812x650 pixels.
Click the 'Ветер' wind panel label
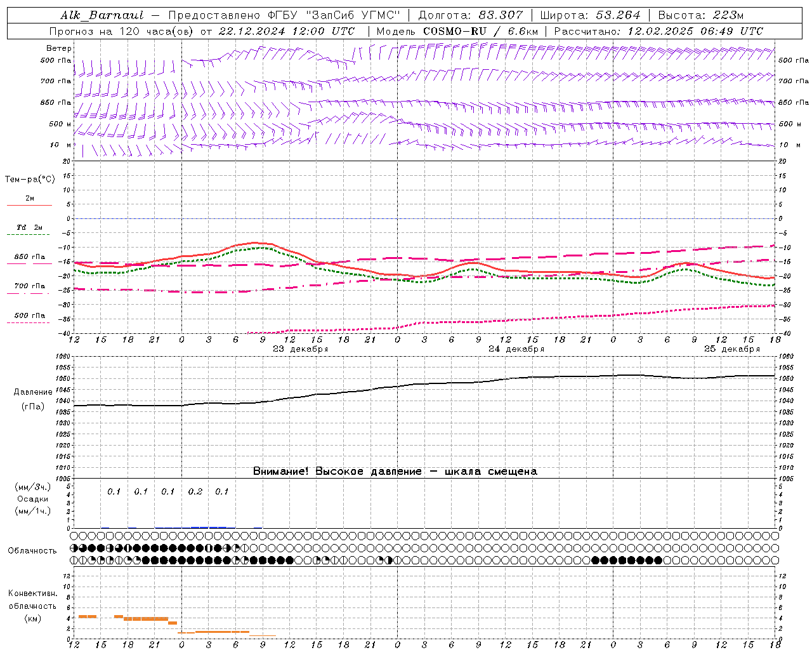(x=59, y=48)
